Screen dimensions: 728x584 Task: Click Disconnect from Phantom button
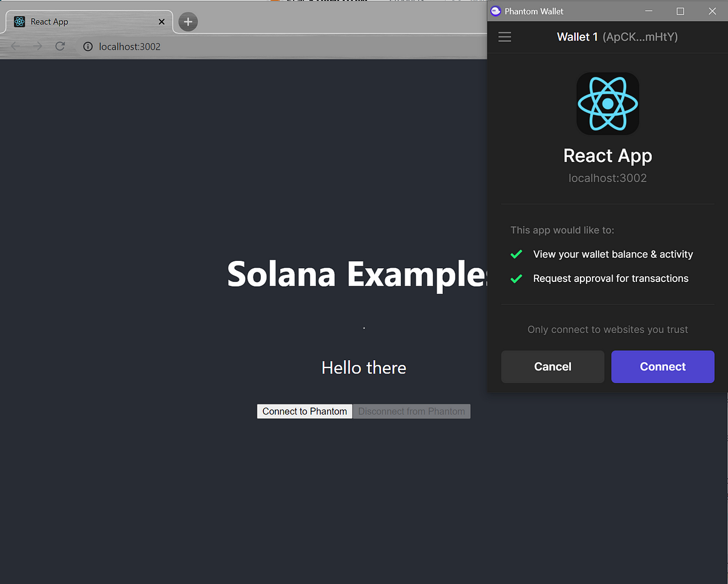[411, 411]
